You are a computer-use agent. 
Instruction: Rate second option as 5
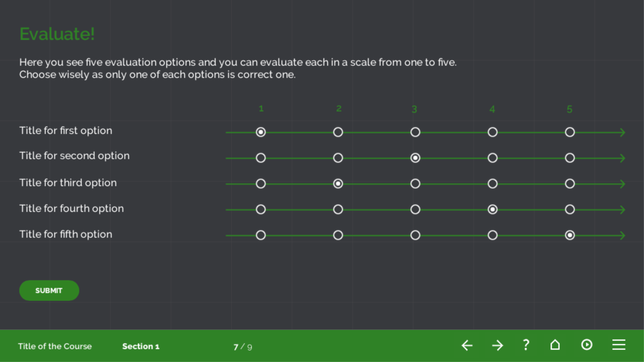[570, 158]
